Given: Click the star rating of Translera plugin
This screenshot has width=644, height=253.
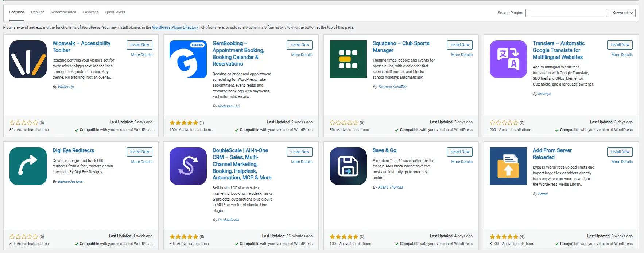Looking at the screenshot, I should [x=504, y=123].
